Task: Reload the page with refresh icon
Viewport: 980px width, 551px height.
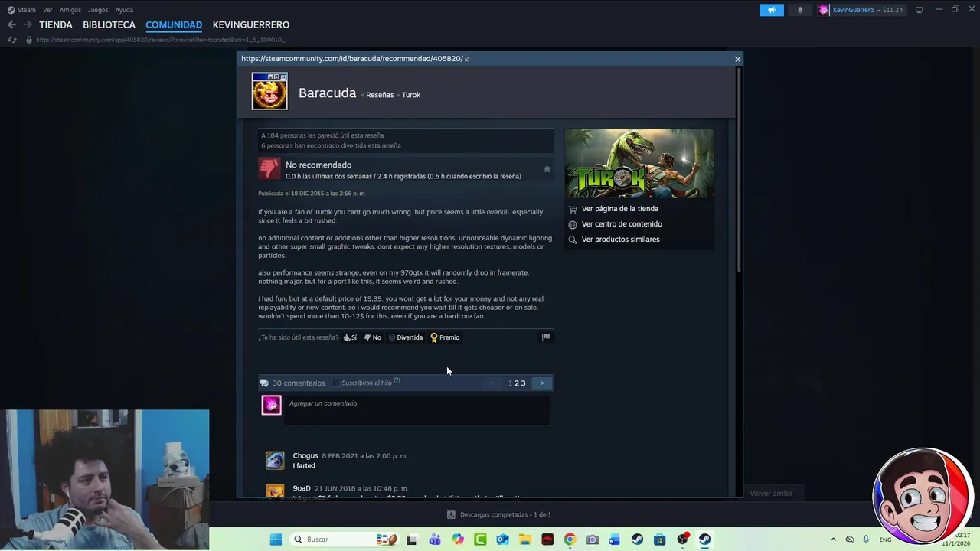Action: pyautogui.click(x=12, y=40)
